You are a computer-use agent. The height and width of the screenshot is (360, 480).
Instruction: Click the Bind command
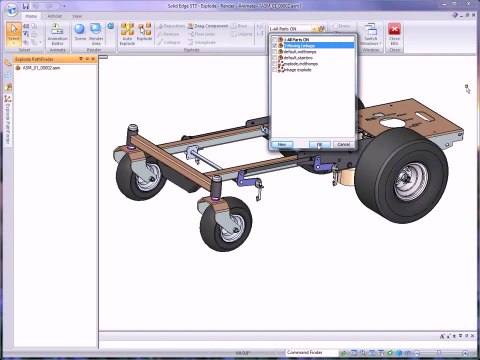pyautogui.click(x=239, y=26)
